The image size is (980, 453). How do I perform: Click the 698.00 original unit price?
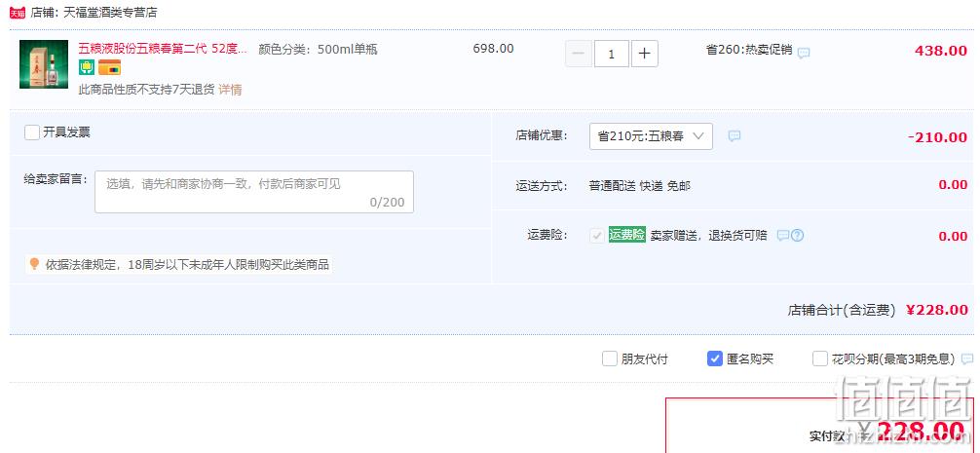click(x=493, y=49)
